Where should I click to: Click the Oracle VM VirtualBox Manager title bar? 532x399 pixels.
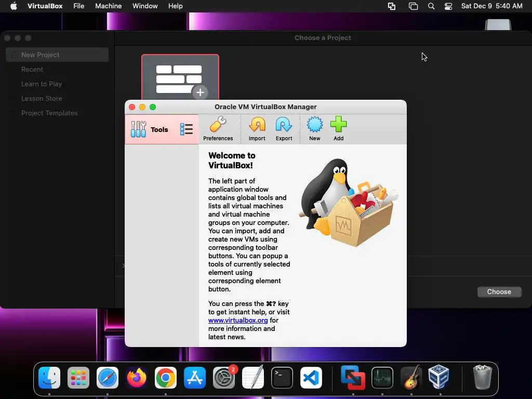click(x=265, y=107)
